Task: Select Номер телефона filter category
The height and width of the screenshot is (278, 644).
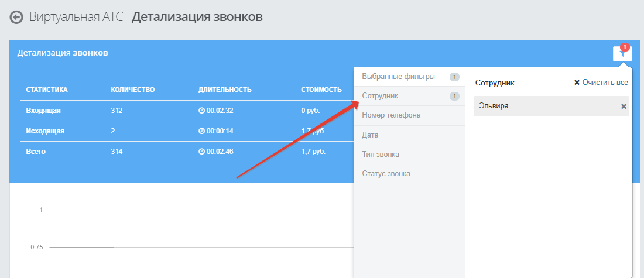Action: pos(409,115)
